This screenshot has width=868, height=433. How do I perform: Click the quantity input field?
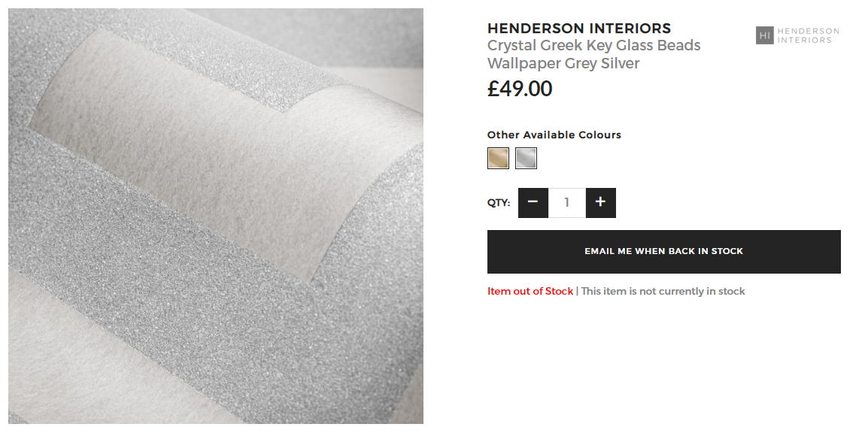tap(567, 203)
